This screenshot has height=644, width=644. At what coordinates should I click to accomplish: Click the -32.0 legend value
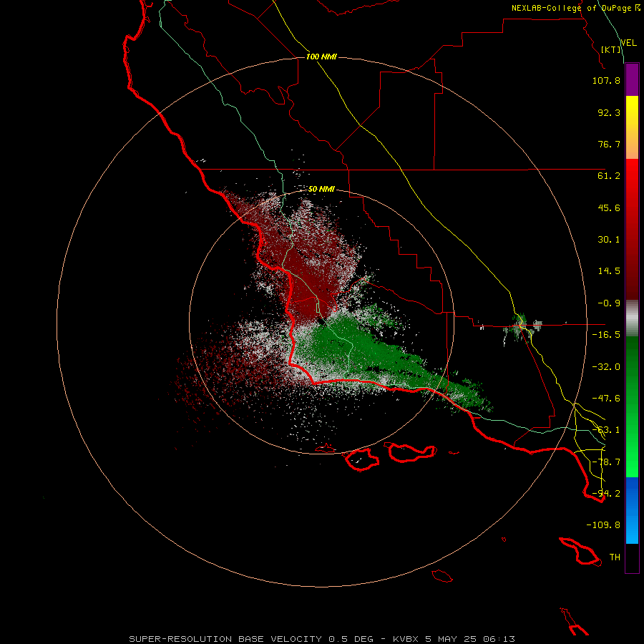click(606, 367)
